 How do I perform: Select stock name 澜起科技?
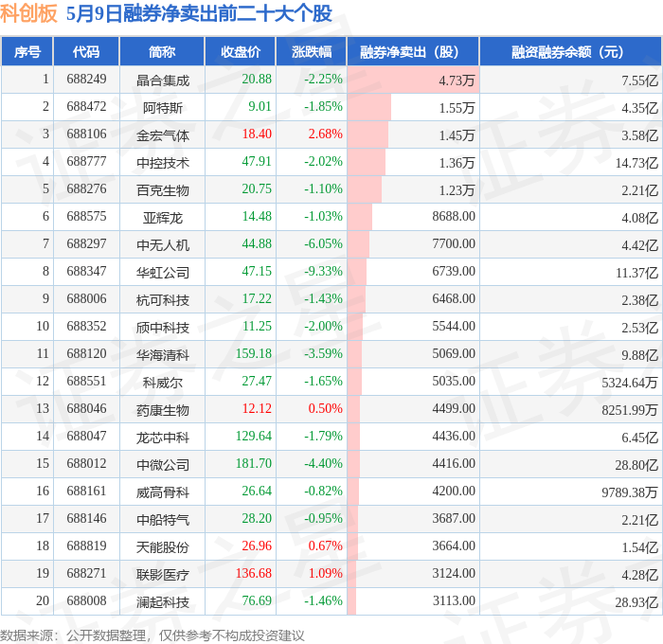click(x=162, y=602)
